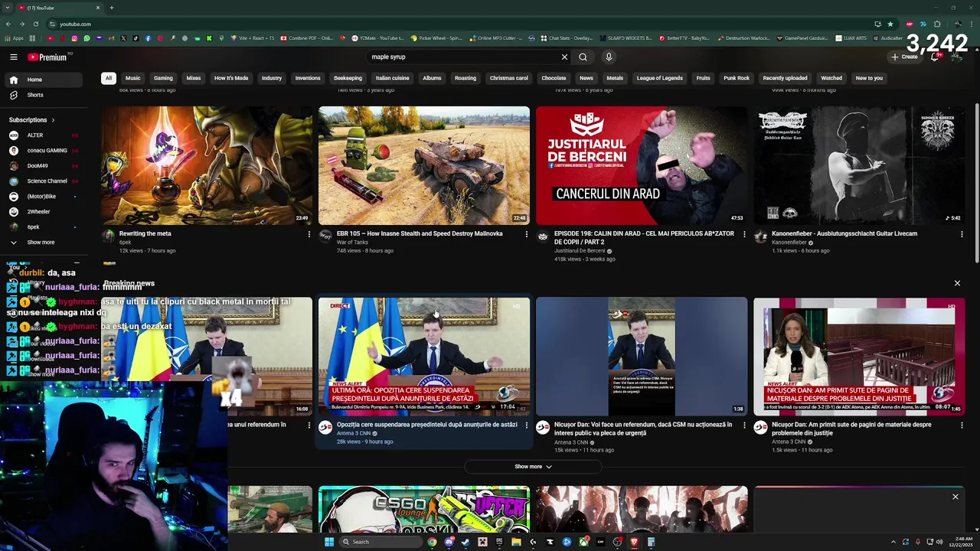Open the Picker Wheel bookmark

tap(436, 38)
